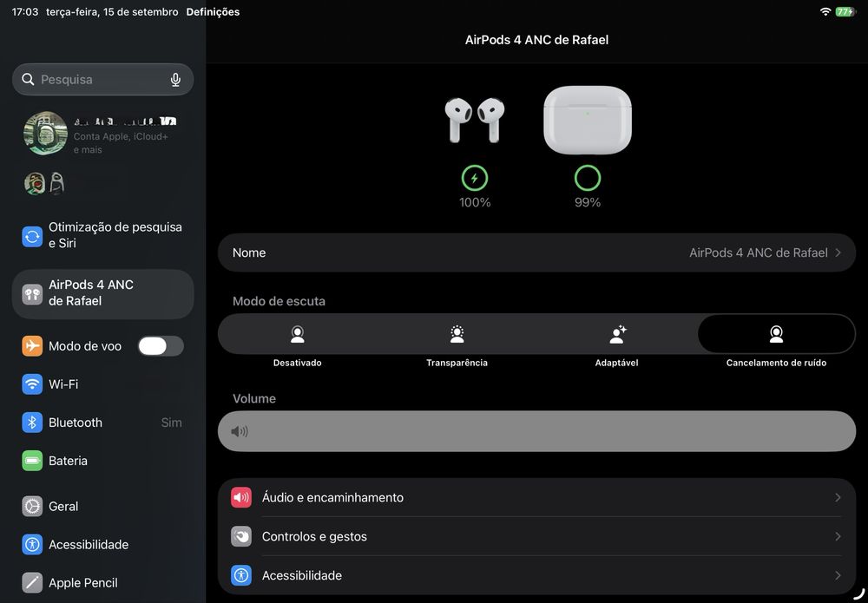Image resolution: width=868 pixels, height=603 pixels.
Task: Tap Definições in the status bar
Action: pos(214,11)
